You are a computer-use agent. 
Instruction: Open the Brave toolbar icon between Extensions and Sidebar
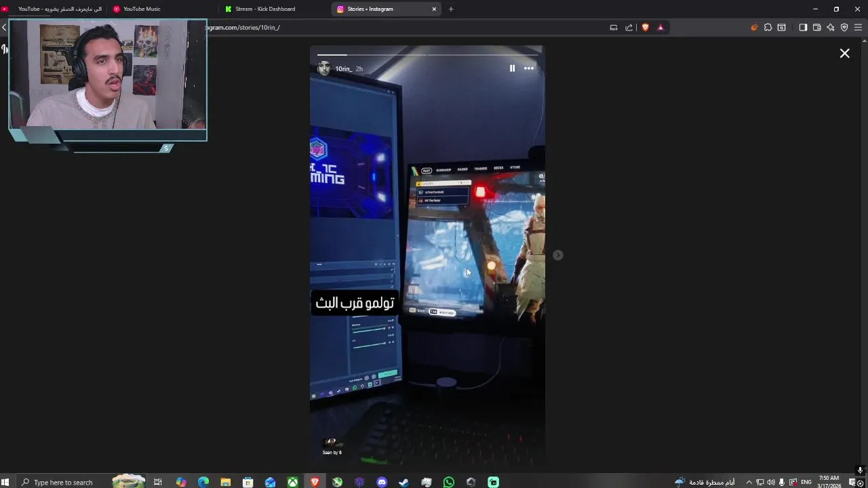click(x=781, y=27)
